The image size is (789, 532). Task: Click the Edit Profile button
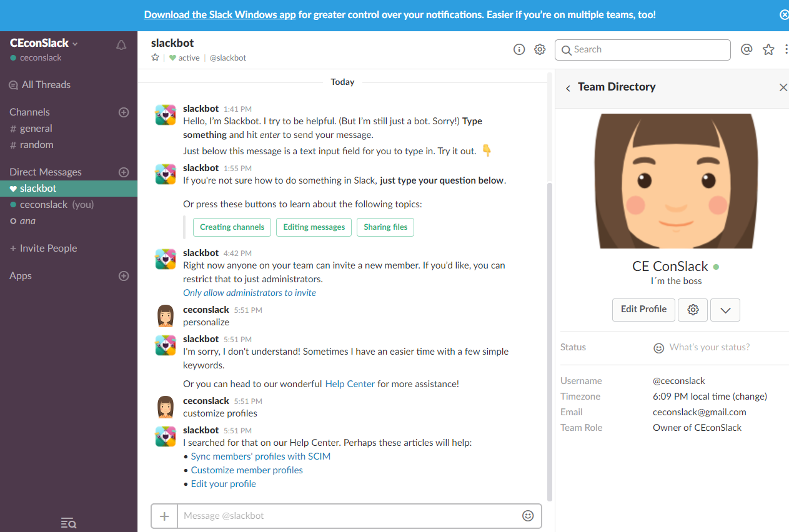(x=643, y=310)
